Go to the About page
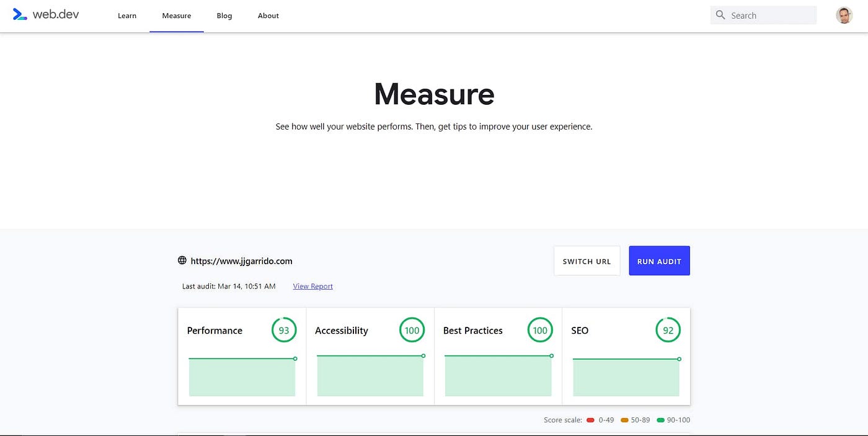This screenshot has width=868, height=436. (x=268, y=16)
